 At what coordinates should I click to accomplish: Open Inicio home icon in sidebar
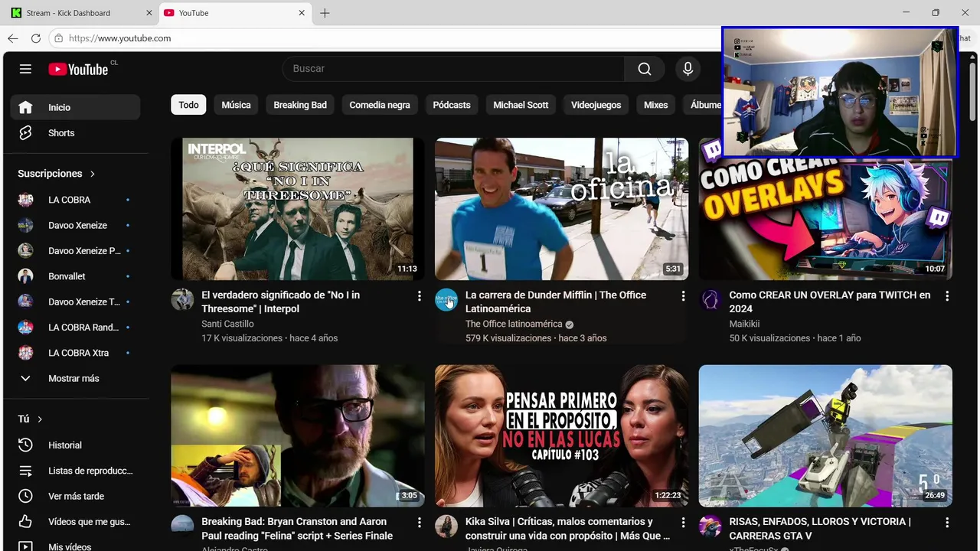(x=25, y=108)
